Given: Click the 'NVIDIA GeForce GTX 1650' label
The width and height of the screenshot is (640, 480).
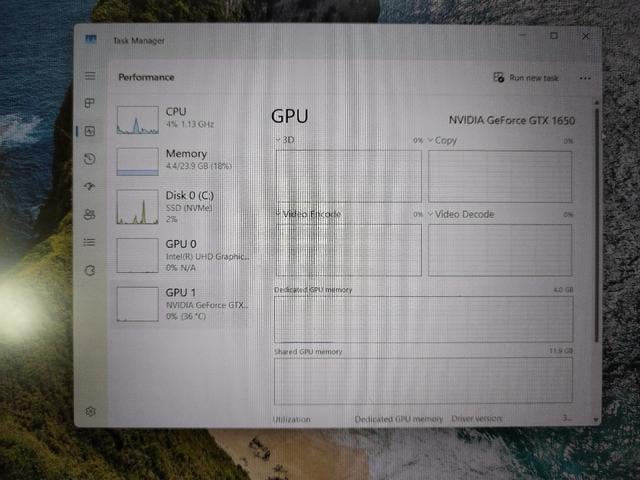Looking at the screenshot, I should point(512,120).
